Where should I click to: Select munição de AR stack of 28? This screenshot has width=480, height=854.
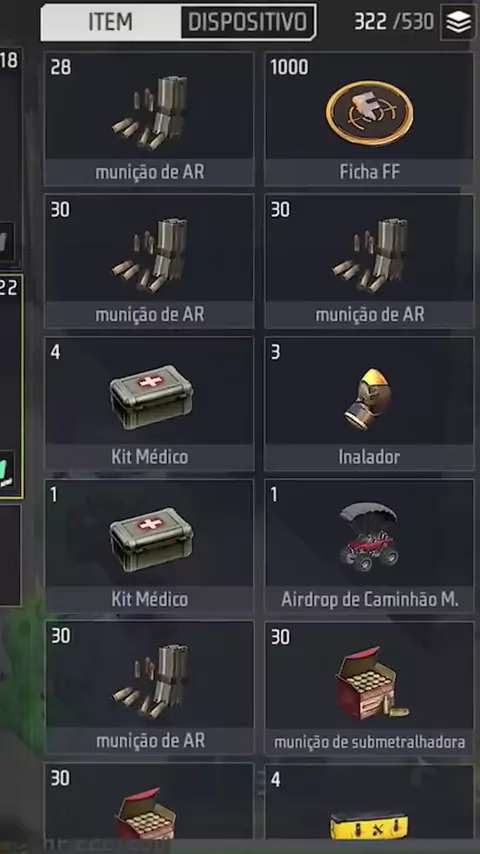point(149,119)
